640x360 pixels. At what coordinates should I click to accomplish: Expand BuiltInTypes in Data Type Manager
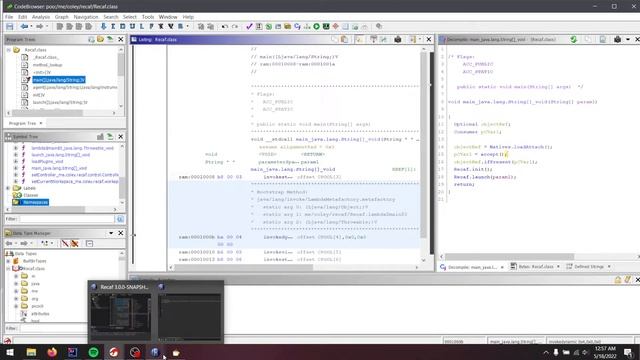tap(8, 261)
